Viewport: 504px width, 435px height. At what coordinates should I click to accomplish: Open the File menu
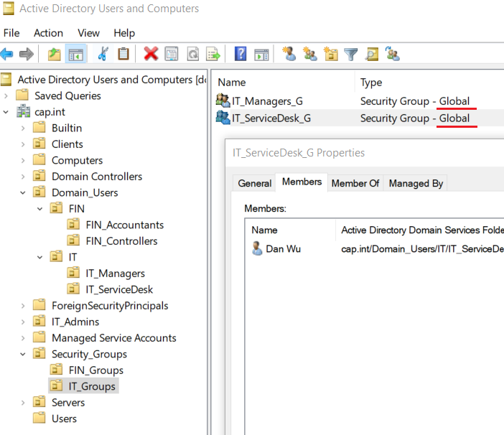(11, 33)
